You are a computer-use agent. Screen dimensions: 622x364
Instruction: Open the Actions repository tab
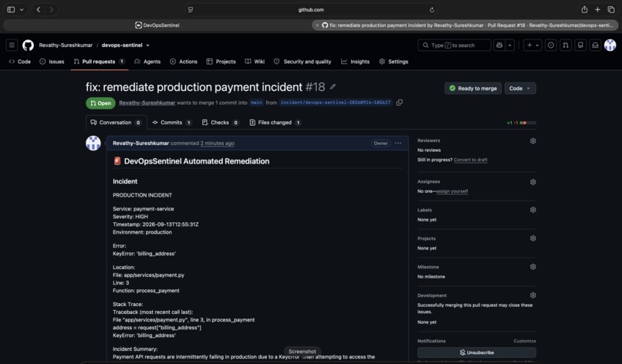[184, 62]
